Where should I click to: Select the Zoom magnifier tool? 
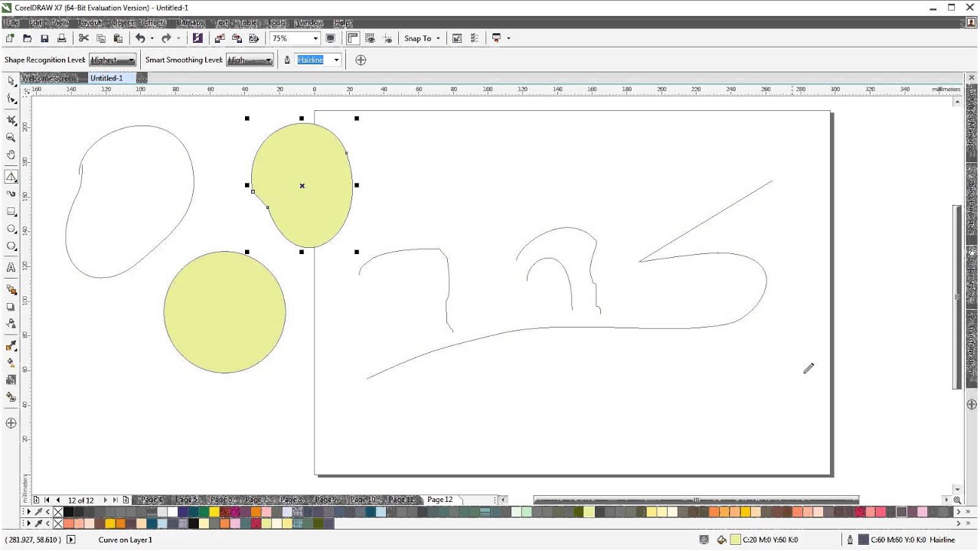pos(11,138)
